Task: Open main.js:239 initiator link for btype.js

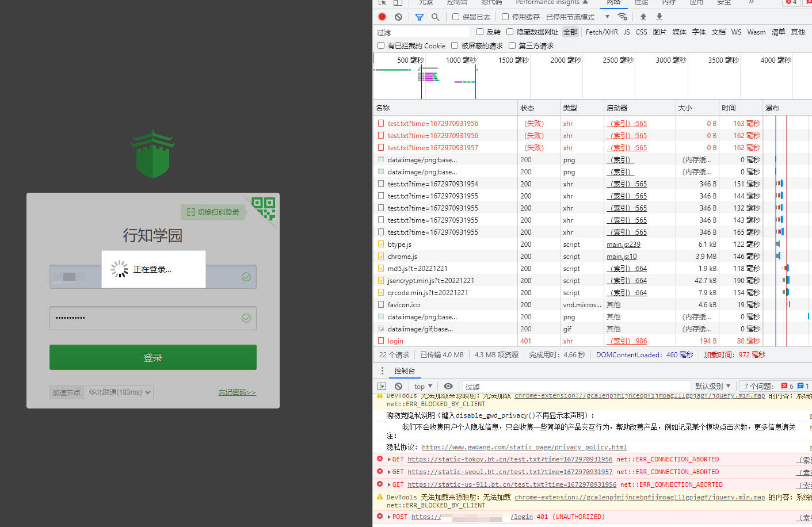Action: click(x=623, y=245)
